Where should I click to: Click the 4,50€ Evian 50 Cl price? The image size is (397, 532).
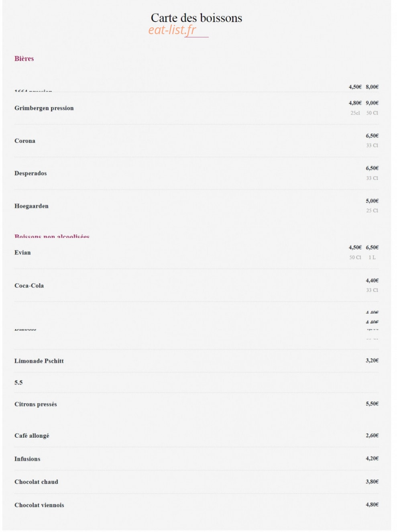coord(355,248)
